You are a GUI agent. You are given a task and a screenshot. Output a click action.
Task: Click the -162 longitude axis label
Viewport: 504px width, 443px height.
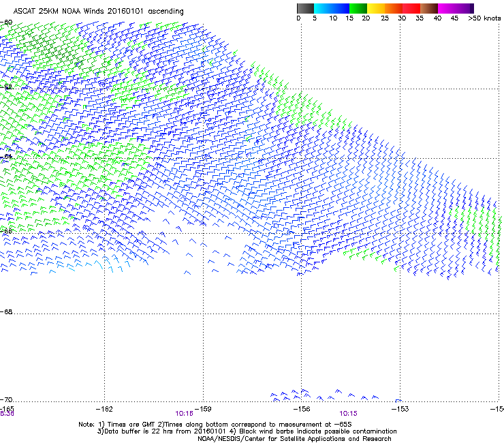104,409
